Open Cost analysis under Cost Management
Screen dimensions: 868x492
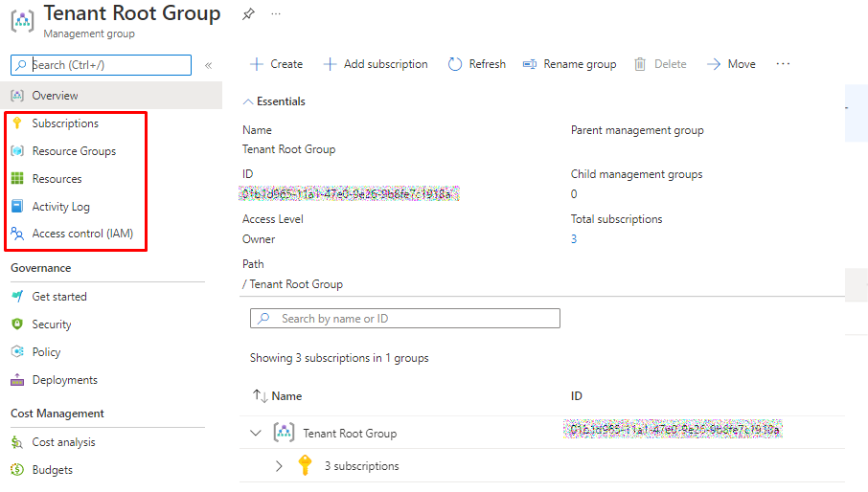pyautogui.click(x=63, y=442)
